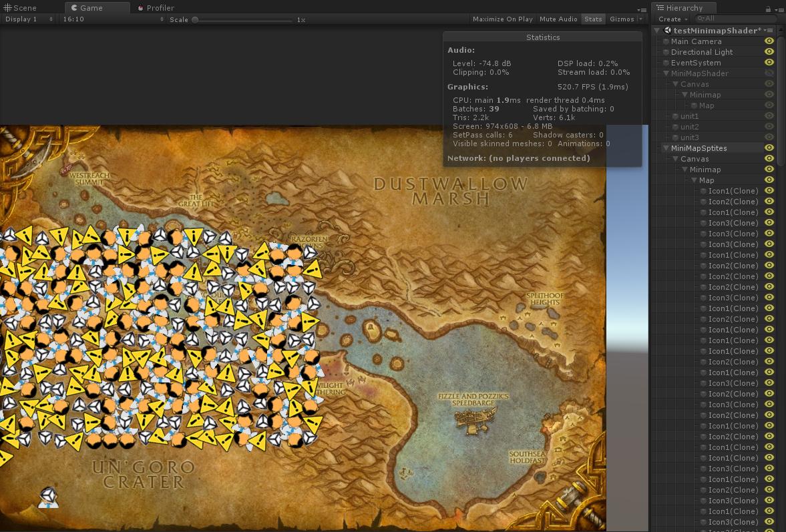Open the testMinimapShader scene options menu icon
The image size is (786, 532).
click(769, 31)
